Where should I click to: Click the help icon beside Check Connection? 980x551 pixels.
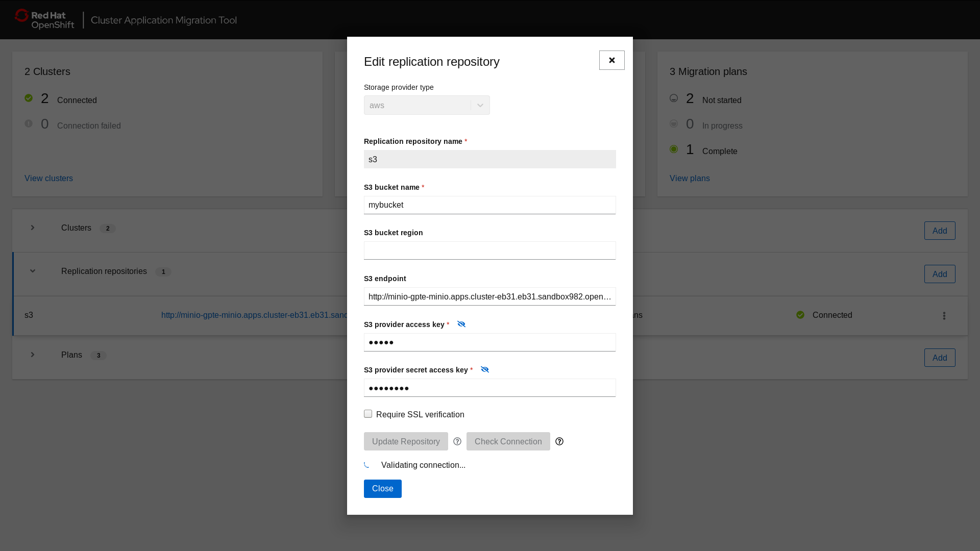point(559,441)
